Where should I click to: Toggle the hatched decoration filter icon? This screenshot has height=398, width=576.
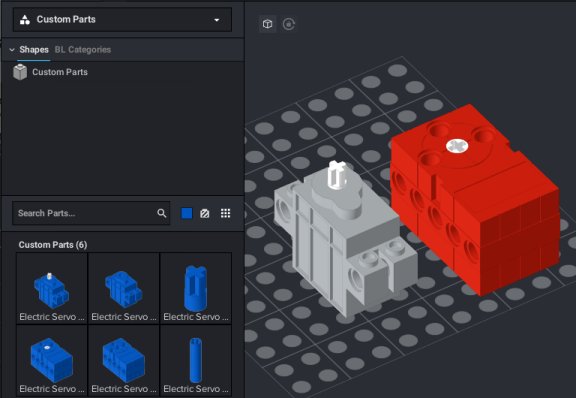[x=205, y=213]
